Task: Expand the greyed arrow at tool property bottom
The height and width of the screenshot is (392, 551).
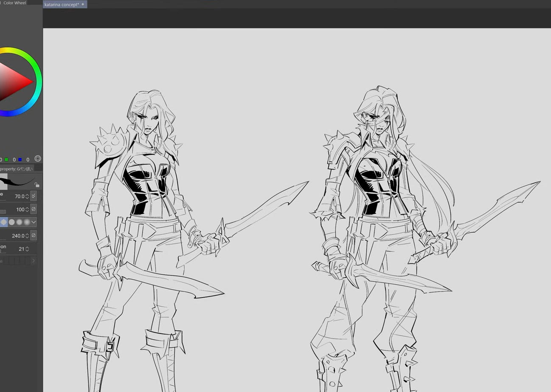Action: (34, 260)
